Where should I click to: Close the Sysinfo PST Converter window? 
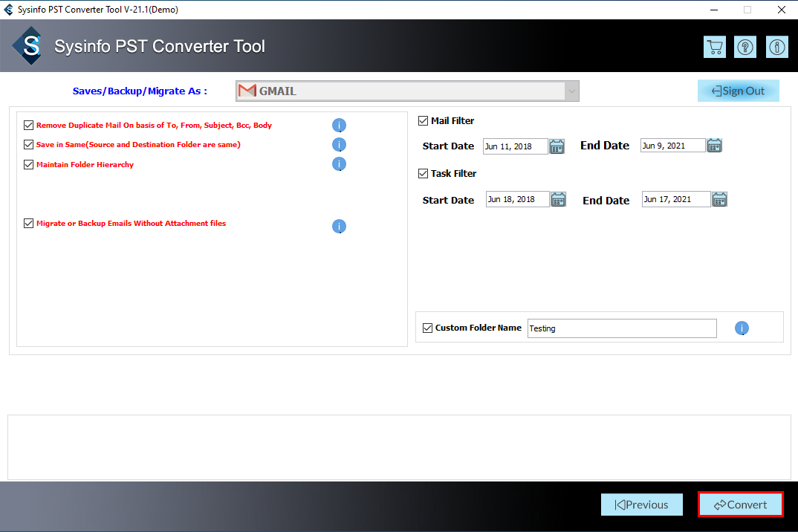(781, 10)
